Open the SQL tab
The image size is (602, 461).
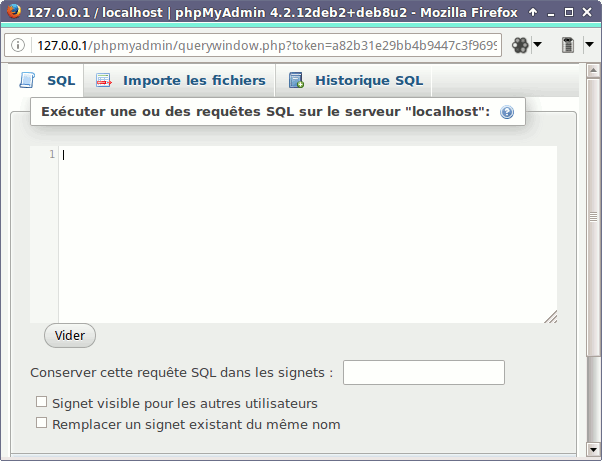click(x=46, y=81)
